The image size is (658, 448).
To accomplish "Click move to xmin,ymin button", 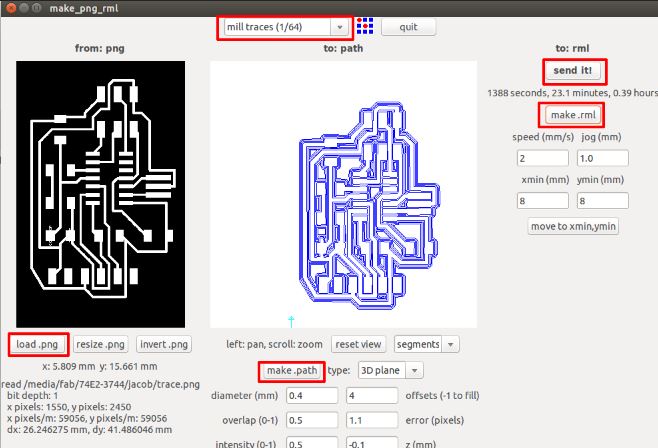I will click(573, 226).
